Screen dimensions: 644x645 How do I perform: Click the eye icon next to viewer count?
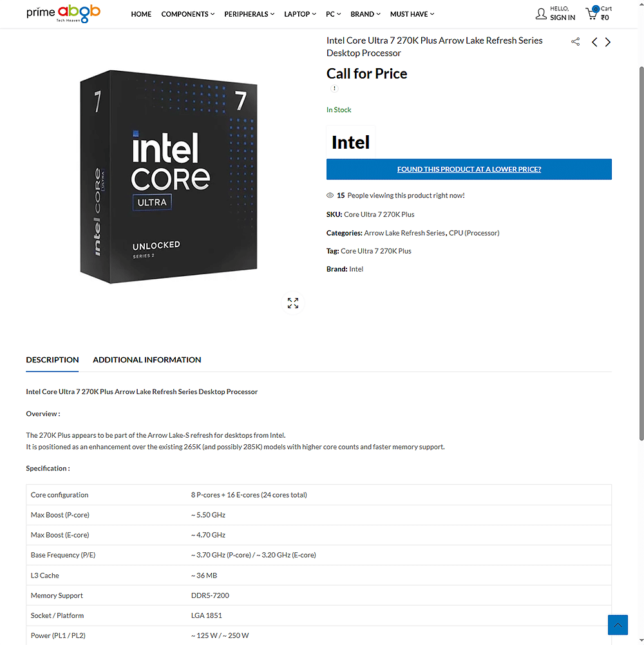point(329,195)
